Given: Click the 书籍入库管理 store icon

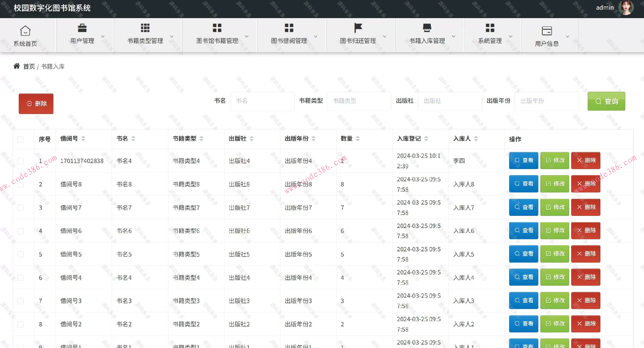Looking at the screenshot, I should 427,28.
